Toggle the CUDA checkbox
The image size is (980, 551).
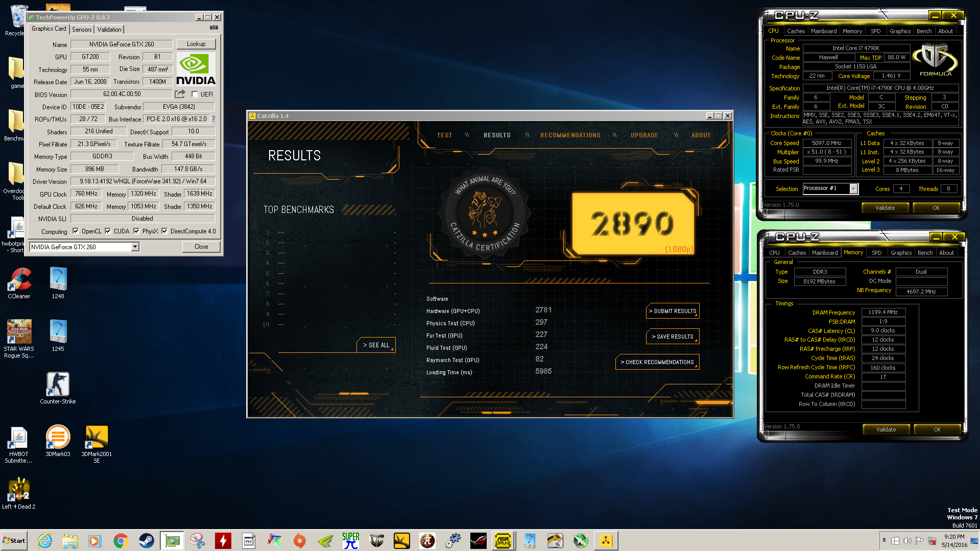[x=108, y=231]
